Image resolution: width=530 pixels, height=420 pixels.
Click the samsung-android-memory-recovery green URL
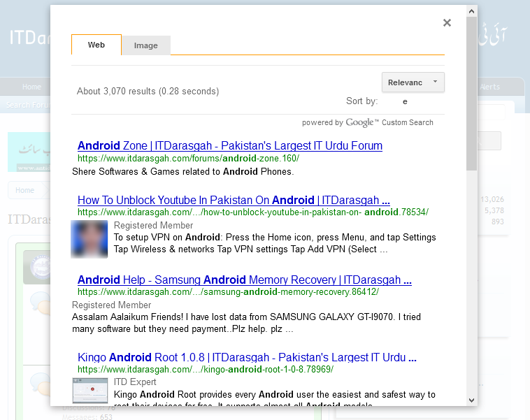pos(228,291)
